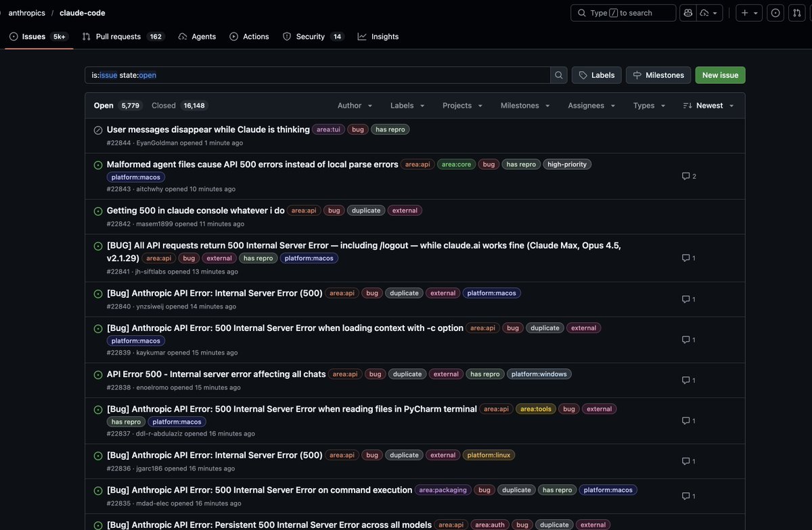
Task: Open the PyCharm terminal 500 error issue
Action: 292,409
